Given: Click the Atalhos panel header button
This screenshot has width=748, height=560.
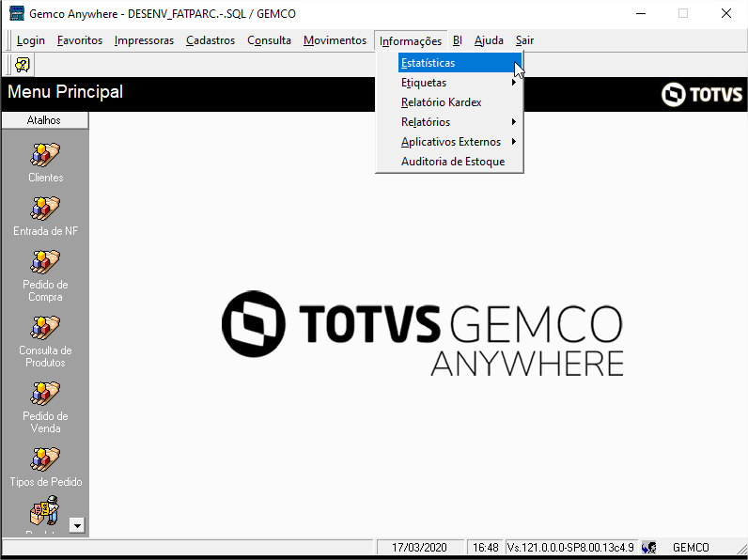Looking at the screenshot, I should pos(45,120).
